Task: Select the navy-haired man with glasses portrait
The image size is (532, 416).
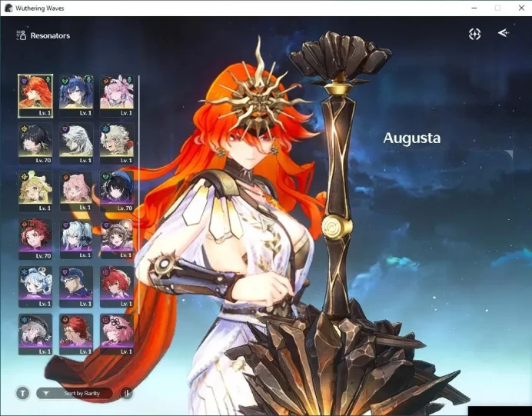Action: (x=76, y=287)
